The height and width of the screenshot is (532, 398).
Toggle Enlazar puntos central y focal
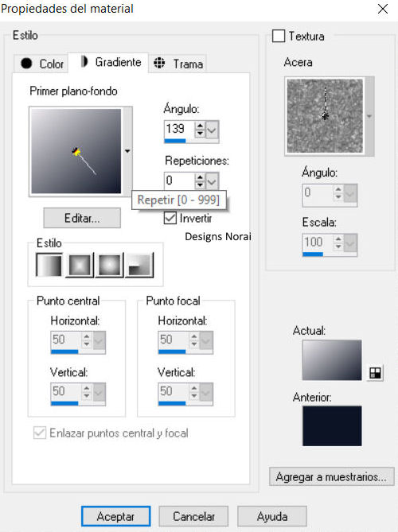click(40, 433)
